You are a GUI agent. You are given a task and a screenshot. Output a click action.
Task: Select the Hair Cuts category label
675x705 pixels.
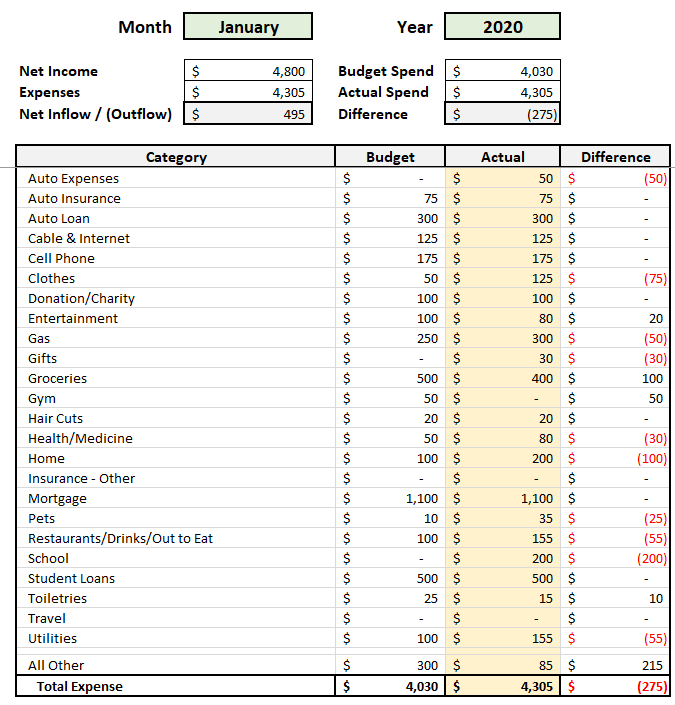click(55, 419)
